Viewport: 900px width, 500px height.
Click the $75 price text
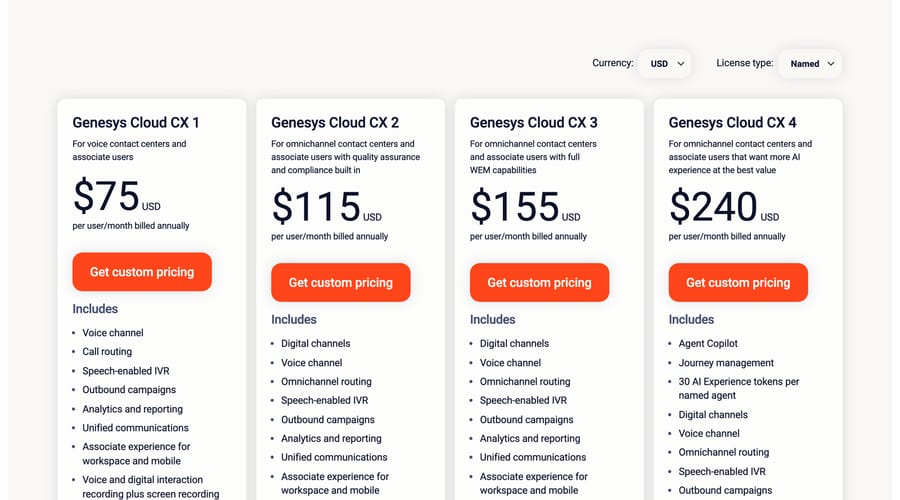point(107,196)
